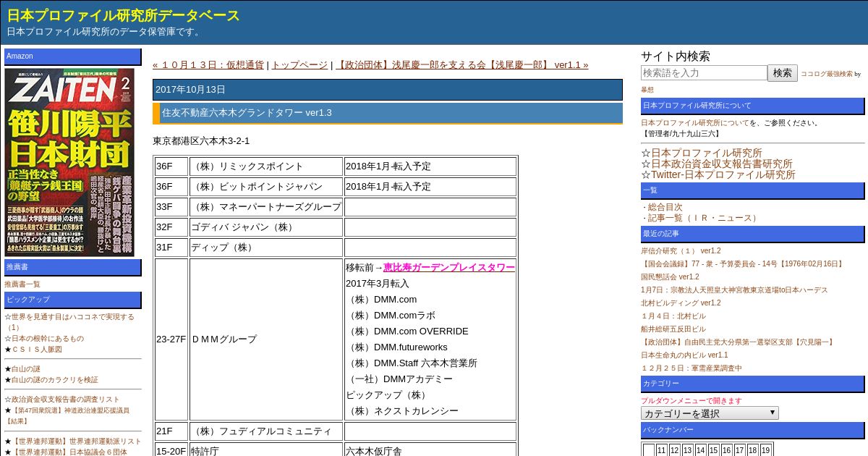Click the （株）ネクストカレンシー text

(x=402, y=411)
